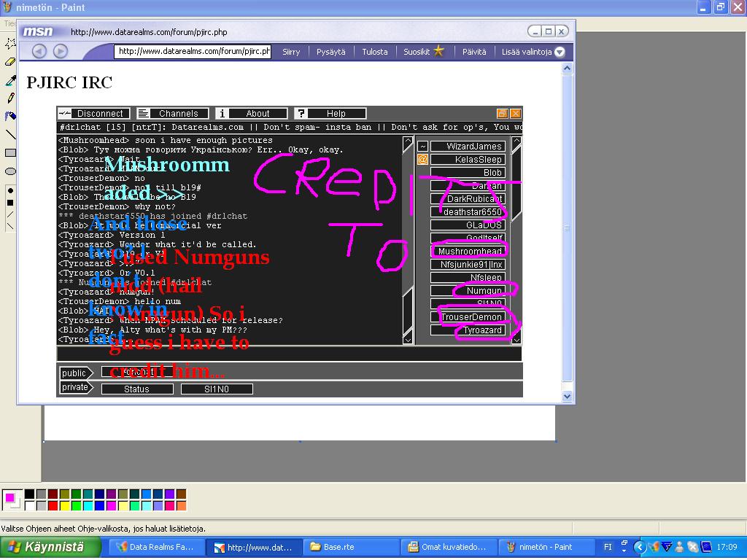This screenshot has width=747, height=560.
Task: Click the Disconnect button in IRC
Action: (94, 114)
